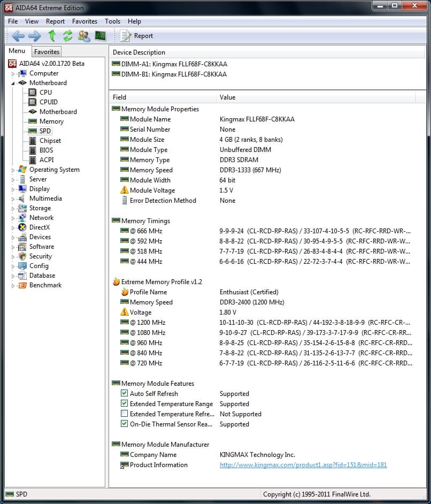This screenshot has width=431, height=504.
Task: Expand the Multimedia tree node
Action: [13, 199]
